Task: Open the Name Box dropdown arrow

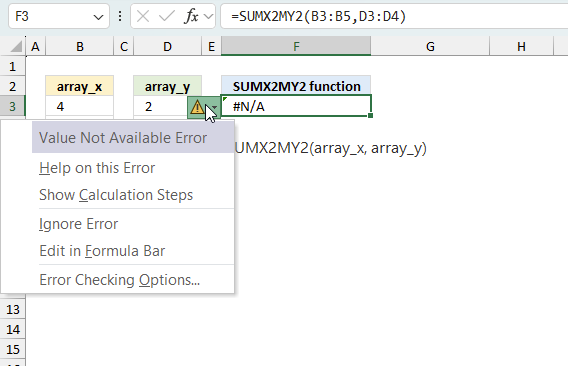Action: 98,17
